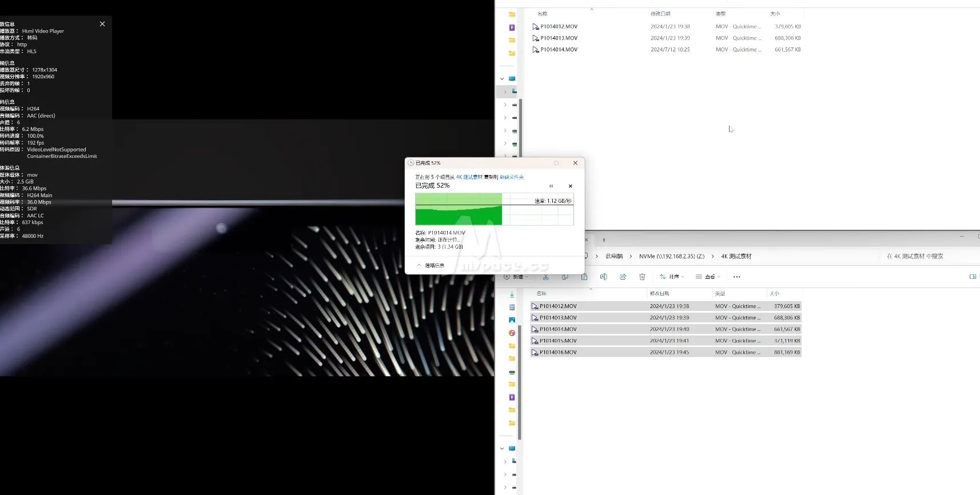Close the current lower Explorer tab

586,239
